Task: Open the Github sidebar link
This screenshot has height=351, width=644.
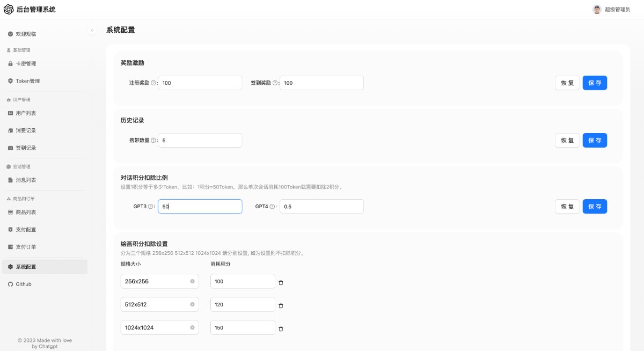Action: [x=24, y=284]
